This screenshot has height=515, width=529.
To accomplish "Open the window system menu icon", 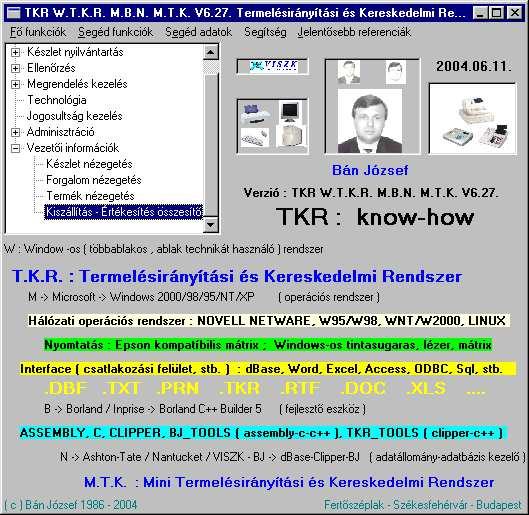I will [x=14, y=13].
